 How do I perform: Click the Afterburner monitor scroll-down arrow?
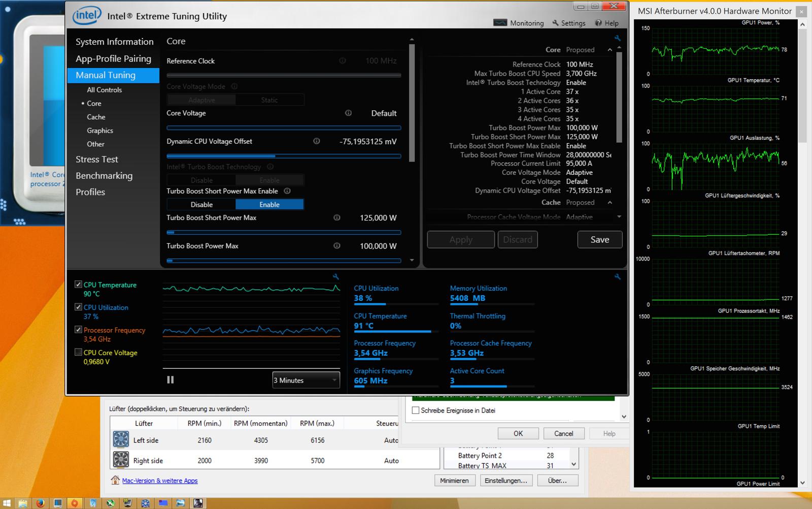click(x=802, y=483)
